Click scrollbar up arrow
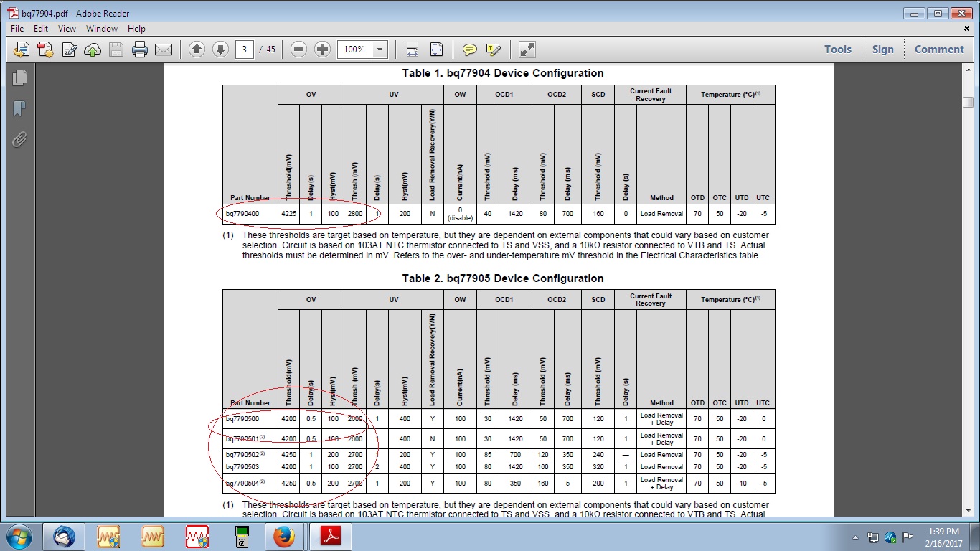This screenshot has height=551, width=980. pyautogui.click(x=968, y=70)
